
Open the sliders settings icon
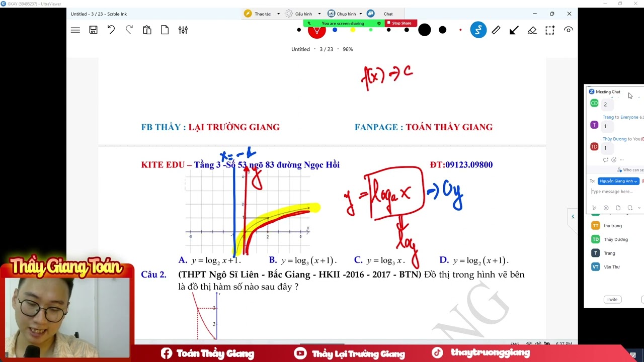(183, 30)
